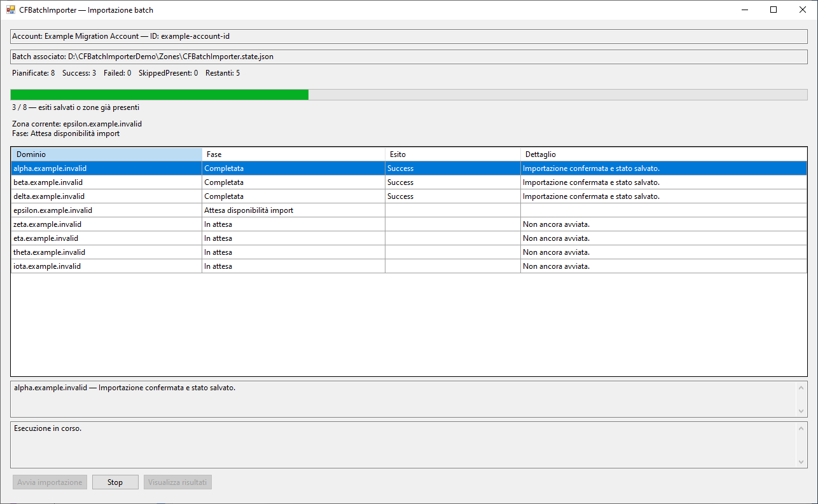Click Success result in delta row
The width and height of the screenshot is (818, 504).
pos(452,196)
